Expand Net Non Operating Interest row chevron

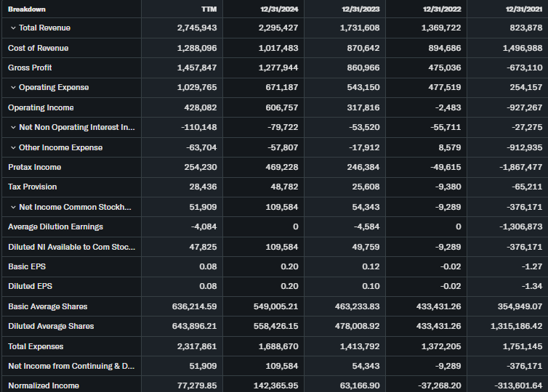coord(13,128)
